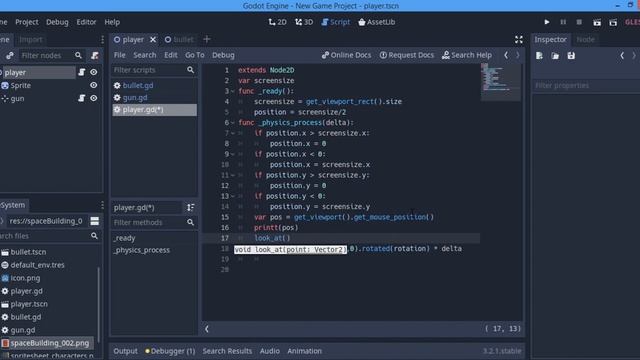Go to next edited script arrow

[x=518, y=55]
